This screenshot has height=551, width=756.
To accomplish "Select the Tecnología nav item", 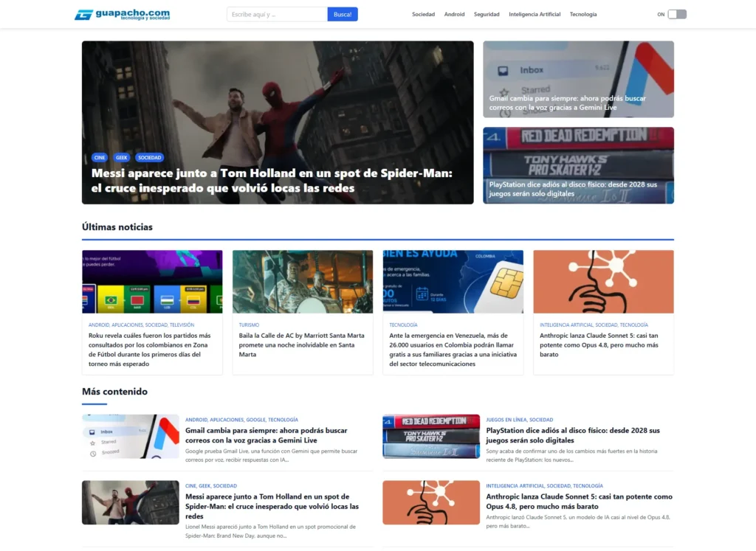I will coord(583,15).
